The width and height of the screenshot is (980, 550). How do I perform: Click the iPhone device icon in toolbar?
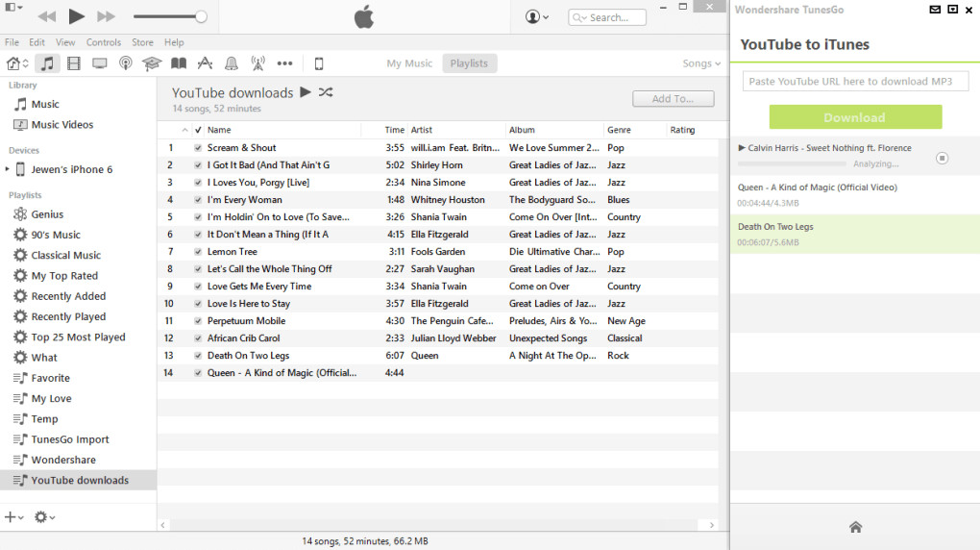[x=319, y=63]
